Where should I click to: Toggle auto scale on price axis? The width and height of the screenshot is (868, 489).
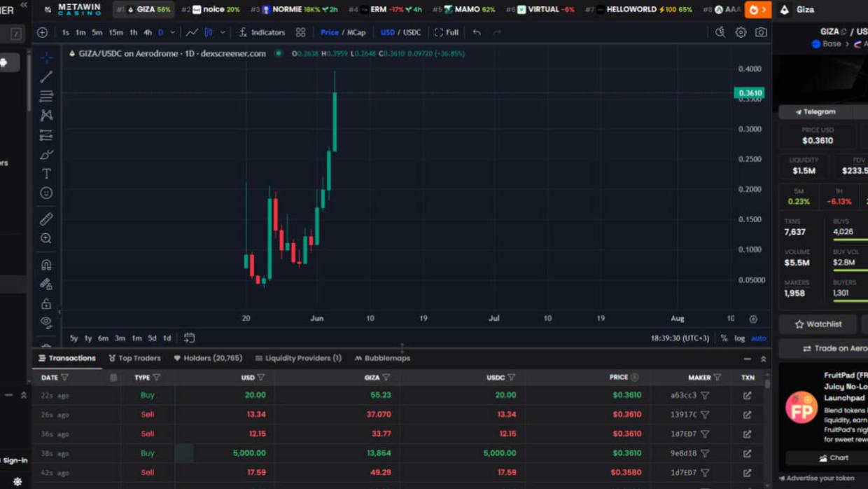[x=758, y=338]
